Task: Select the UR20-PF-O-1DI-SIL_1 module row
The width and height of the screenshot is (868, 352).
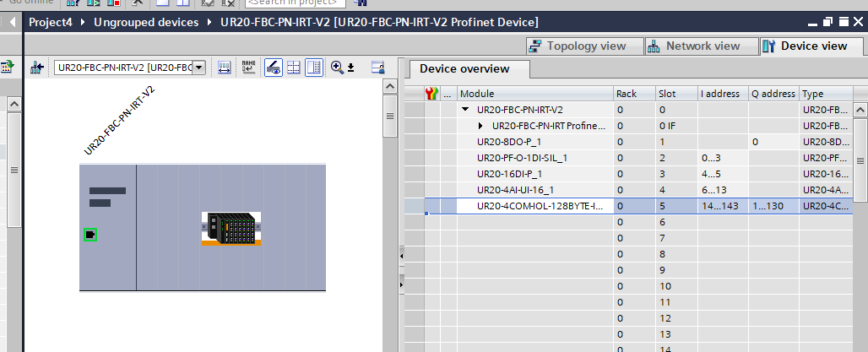Action: coord(629,158)
